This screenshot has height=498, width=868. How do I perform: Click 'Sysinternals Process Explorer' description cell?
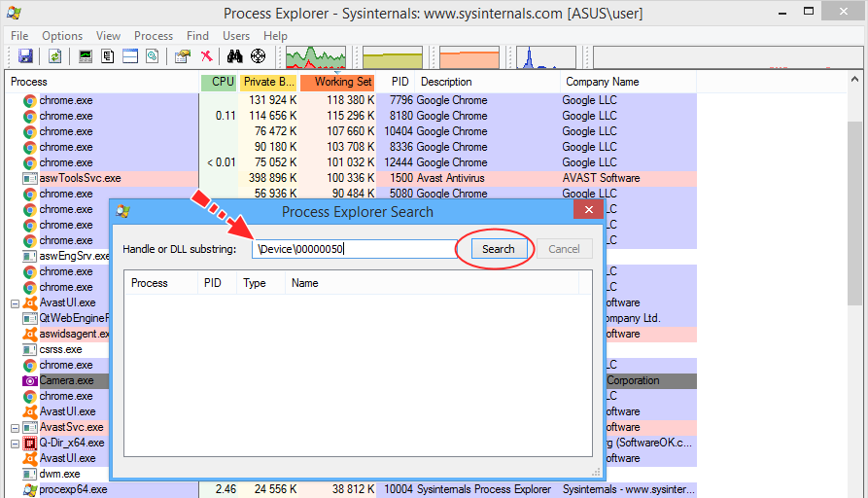484,489
